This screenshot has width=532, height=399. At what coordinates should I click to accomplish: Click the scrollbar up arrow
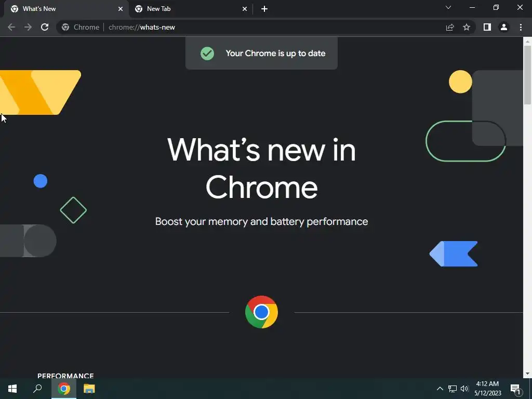pos(527,41)
